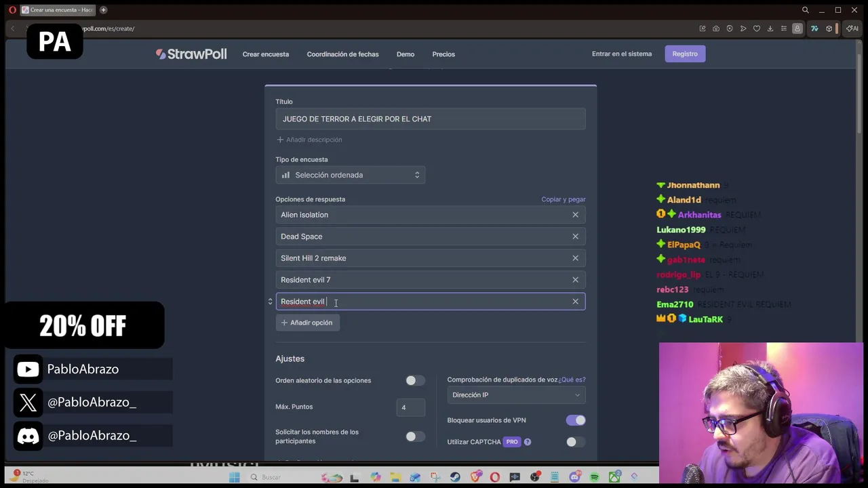Open the Dirección IP duplicate check dropdown
This screenshot has height=488, width=868.
coord(516,395)
